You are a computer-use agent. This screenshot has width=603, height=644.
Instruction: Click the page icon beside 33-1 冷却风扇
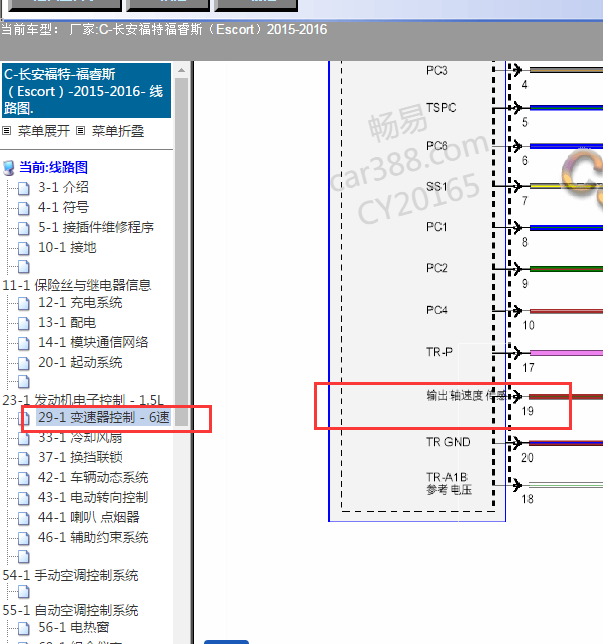(24, 438)
